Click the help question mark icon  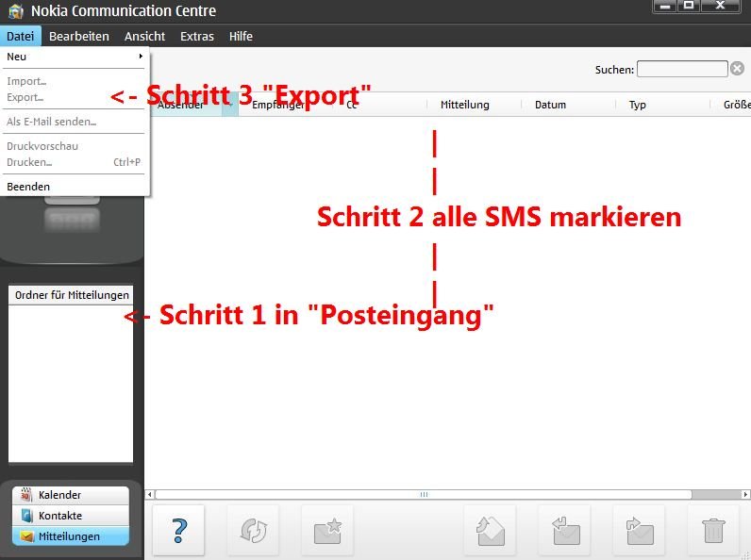pyautogui.click(x=178, y=531)
